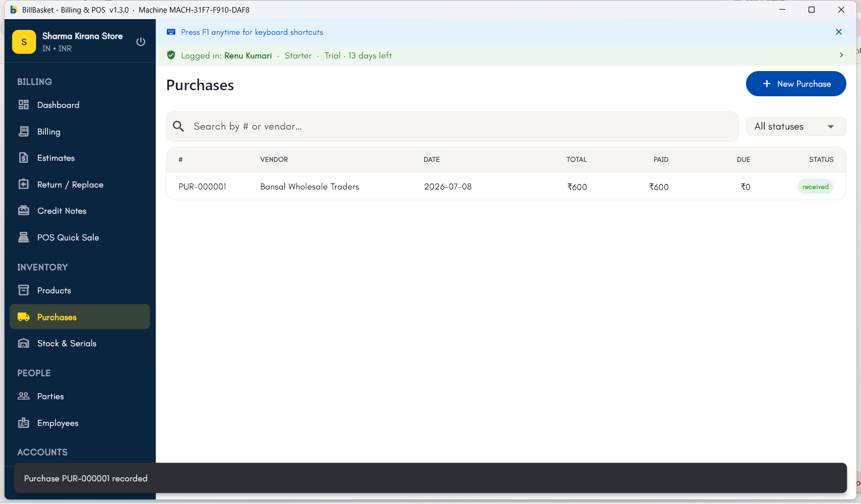Click the yellow S store avatar

tap(24, 42)
